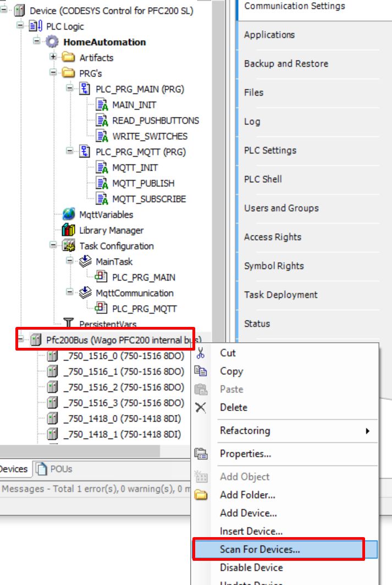Select Cut in the context menu
The height and width of the screenshot is (585, 392).
pos(286,353)
